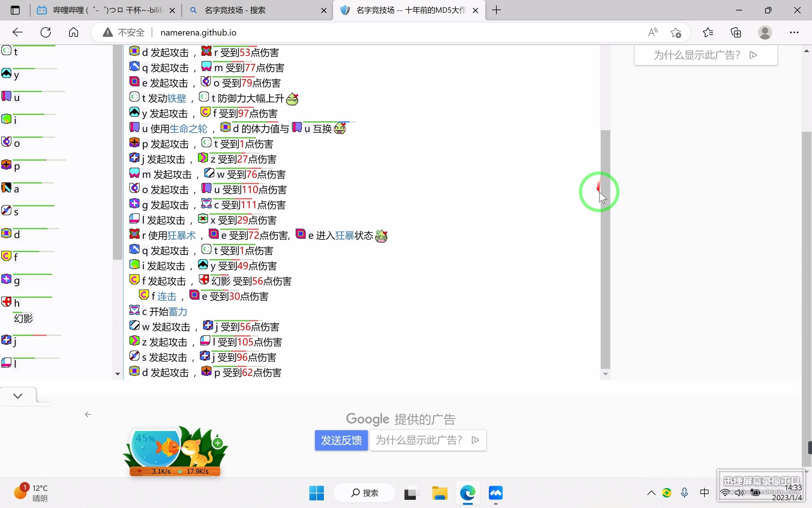
Task: Click player a avatar in the player list
Action: pos(6,187)
